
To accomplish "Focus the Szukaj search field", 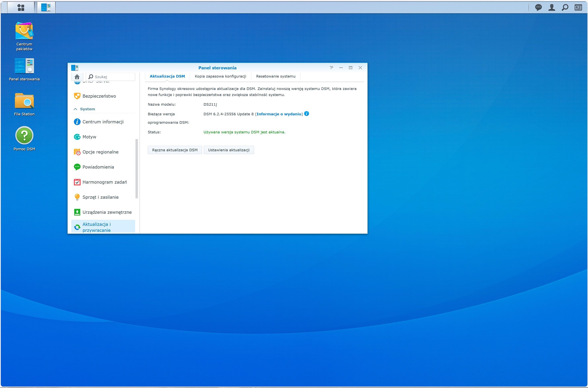I will coord(110,77).
